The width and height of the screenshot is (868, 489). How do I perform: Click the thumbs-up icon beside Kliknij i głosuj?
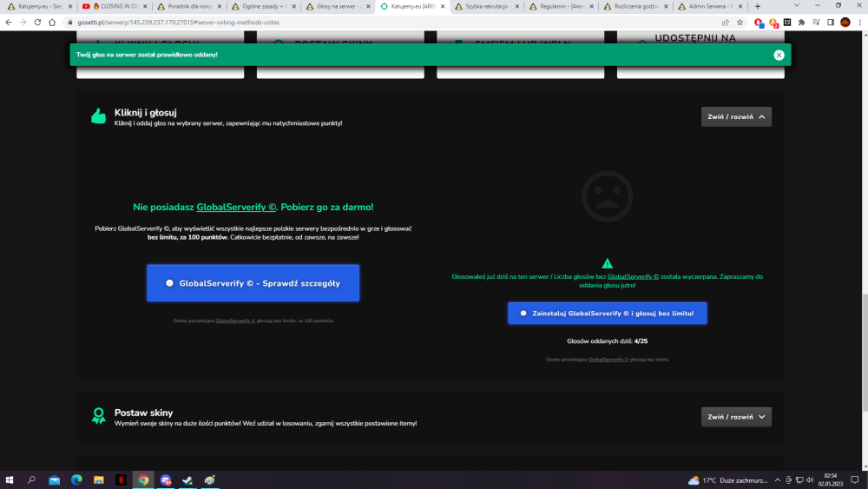click(99, 116)
